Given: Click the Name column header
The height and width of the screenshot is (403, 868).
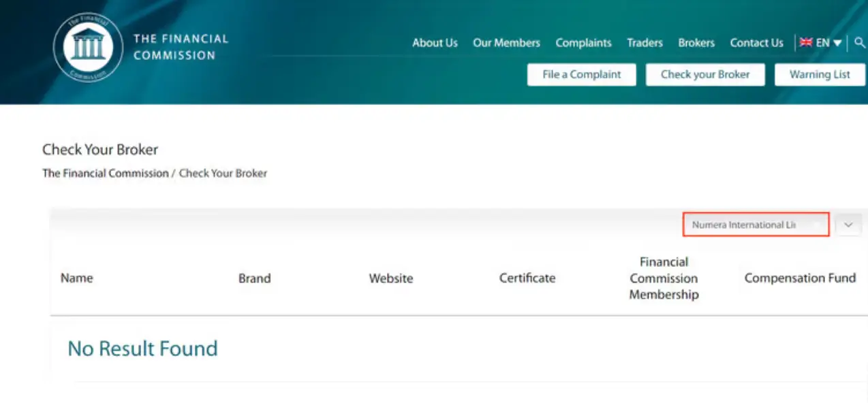Looking at the screenshot, I should click(x=76, y=278).
